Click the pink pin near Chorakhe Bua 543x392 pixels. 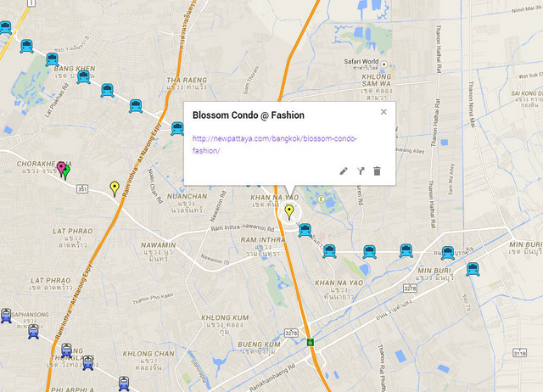[x=61, y=169]
